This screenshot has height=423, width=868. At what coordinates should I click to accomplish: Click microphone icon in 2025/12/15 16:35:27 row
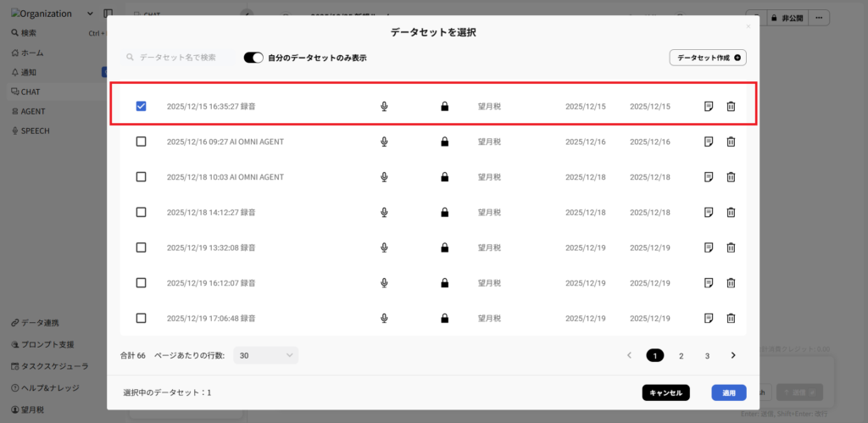click(384, 106)
